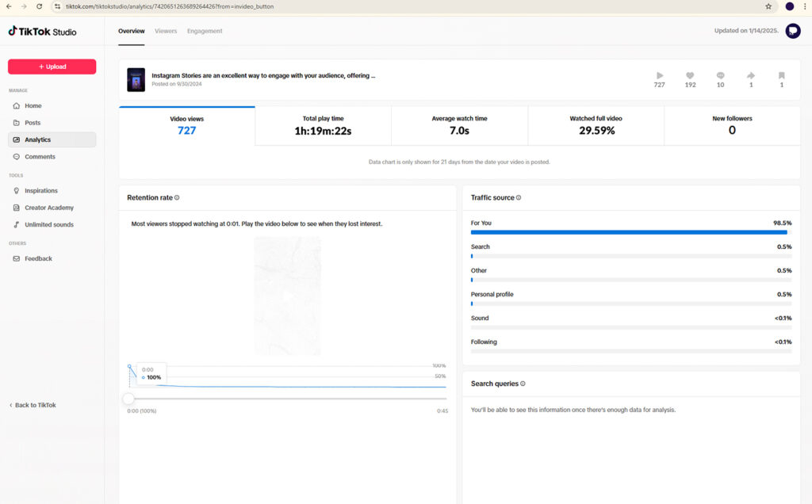The width and height of the screenshot is (812, 504).
Task: Select the Watched full video metric
Action: (x=596, y=125)
